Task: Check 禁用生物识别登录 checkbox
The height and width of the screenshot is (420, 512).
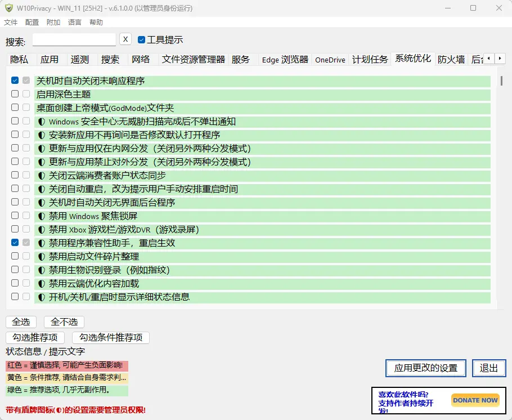Action: pyautogui.click(x=15, y=269)
